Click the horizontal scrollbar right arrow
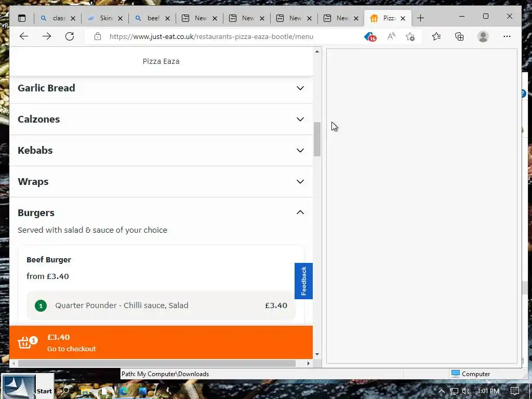Image resolution: width=532 pixels, height=399 pixels. (x=309, y=363)
